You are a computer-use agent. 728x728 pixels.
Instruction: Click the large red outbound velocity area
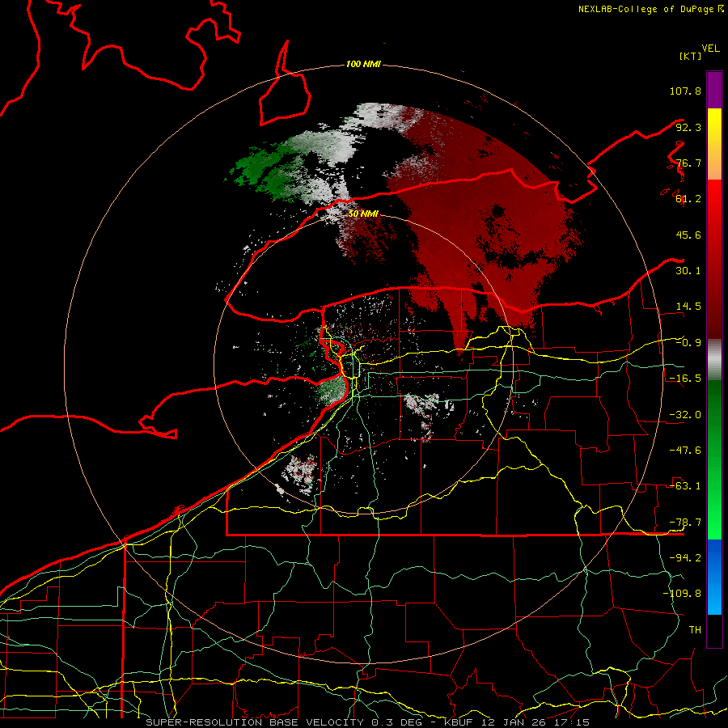(x=483, y=218)
